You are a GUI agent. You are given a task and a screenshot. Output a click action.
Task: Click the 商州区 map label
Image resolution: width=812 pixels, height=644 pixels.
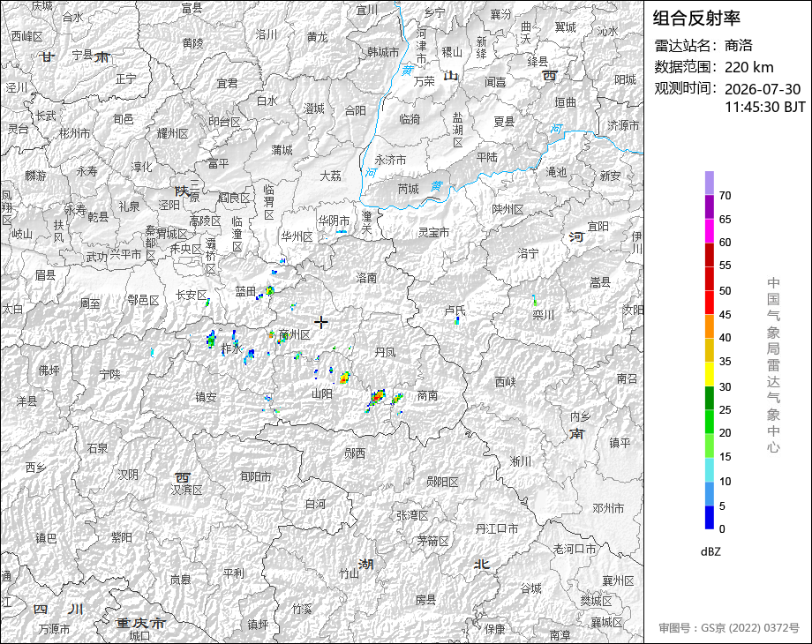click(x=295, y=335)
